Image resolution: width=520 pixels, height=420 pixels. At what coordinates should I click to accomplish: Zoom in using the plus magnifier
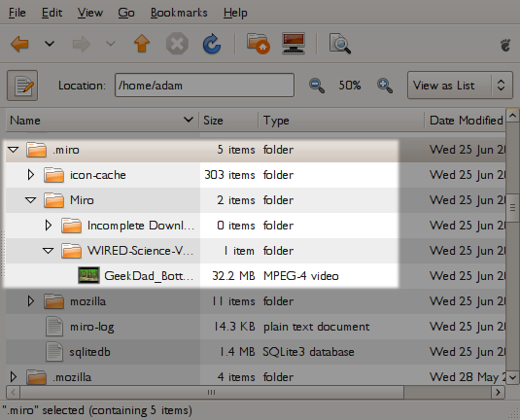click(x=385, y=86)
